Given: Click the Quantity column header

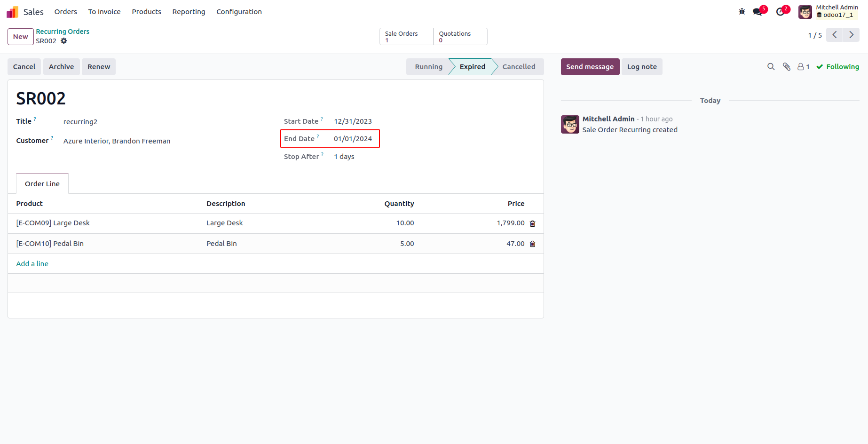Looking at the screenshot, I should point(399,204).
